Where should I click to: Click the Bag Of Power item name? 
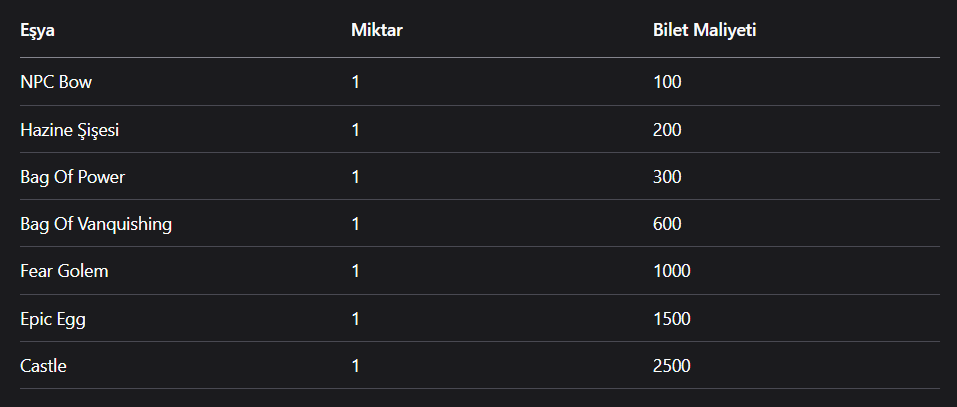[x=72, y=177]
